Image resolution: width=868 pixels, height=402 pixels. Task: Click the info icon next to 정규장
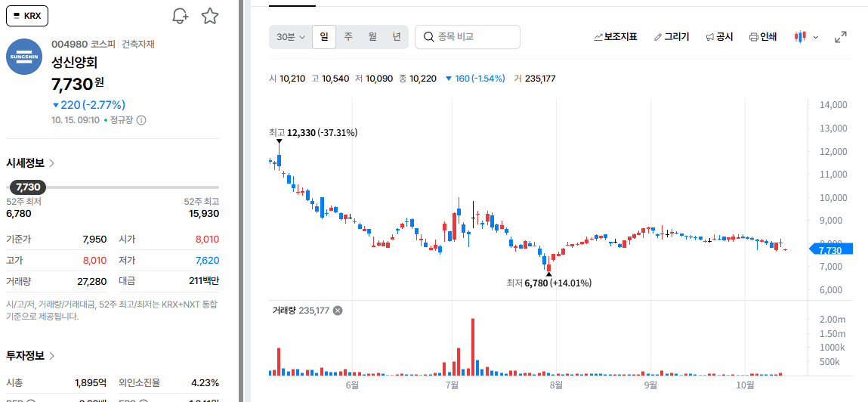click(141, 119)
